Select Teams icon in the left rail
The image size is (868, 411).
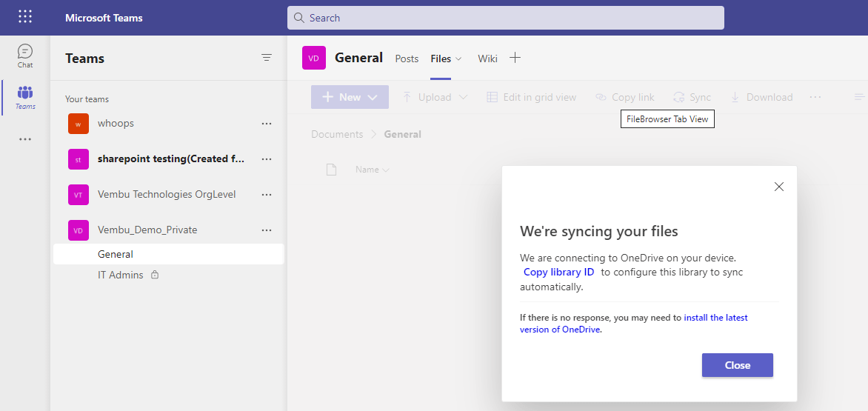point(25,97)
